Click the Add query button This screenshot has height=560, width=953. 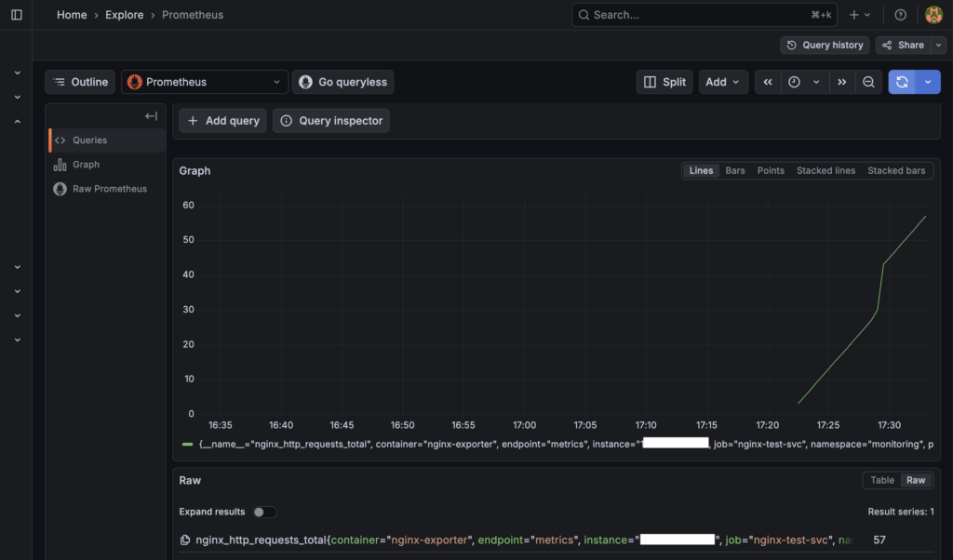coord(223,121)
